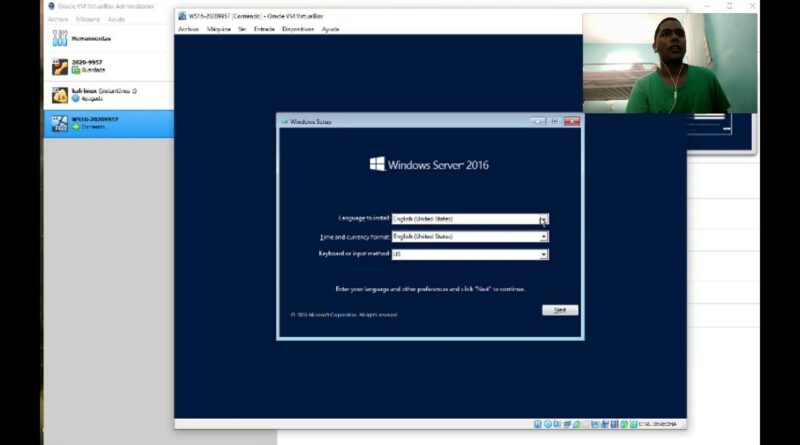Viewport: 800px width, 445px height.
Task: Close the Windows Setup dialog
Action: (572, 121)
